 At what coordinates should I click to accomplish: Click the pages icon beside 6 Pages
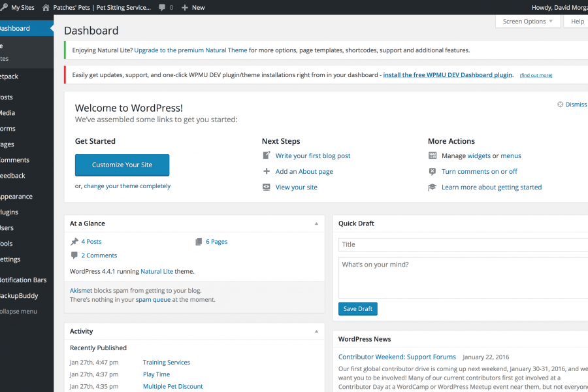point(199,242)
